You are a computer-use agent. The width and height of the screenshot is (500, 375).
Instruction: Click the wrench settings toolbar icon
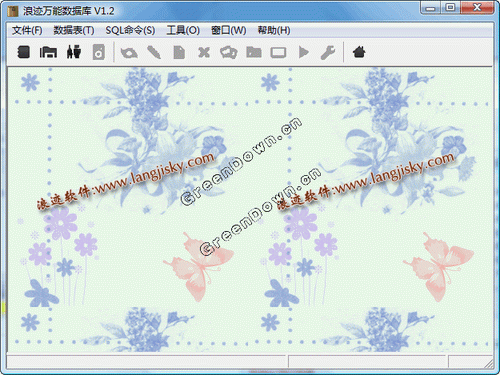pos(328,52)
